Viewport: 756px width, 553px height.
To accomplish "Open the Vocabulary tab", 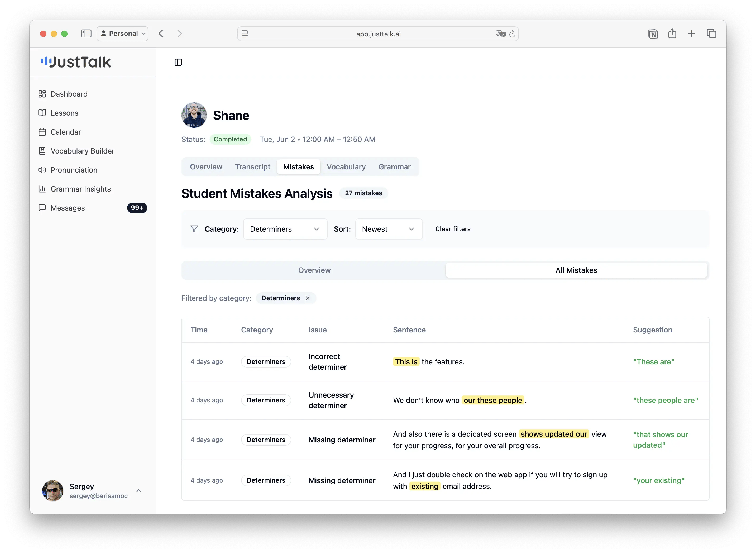I will coord(346,167).
